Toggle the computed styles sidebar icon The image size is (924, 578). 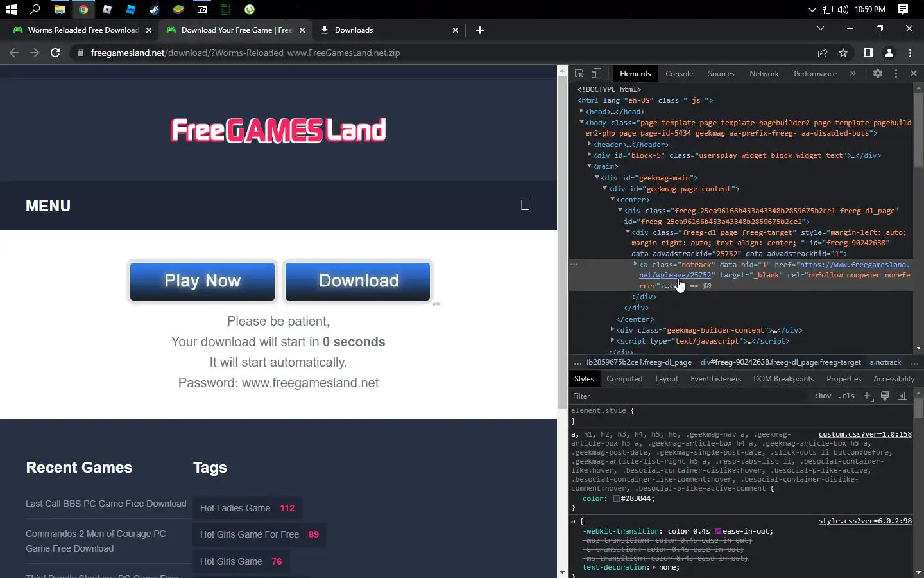tap(902, 396)
